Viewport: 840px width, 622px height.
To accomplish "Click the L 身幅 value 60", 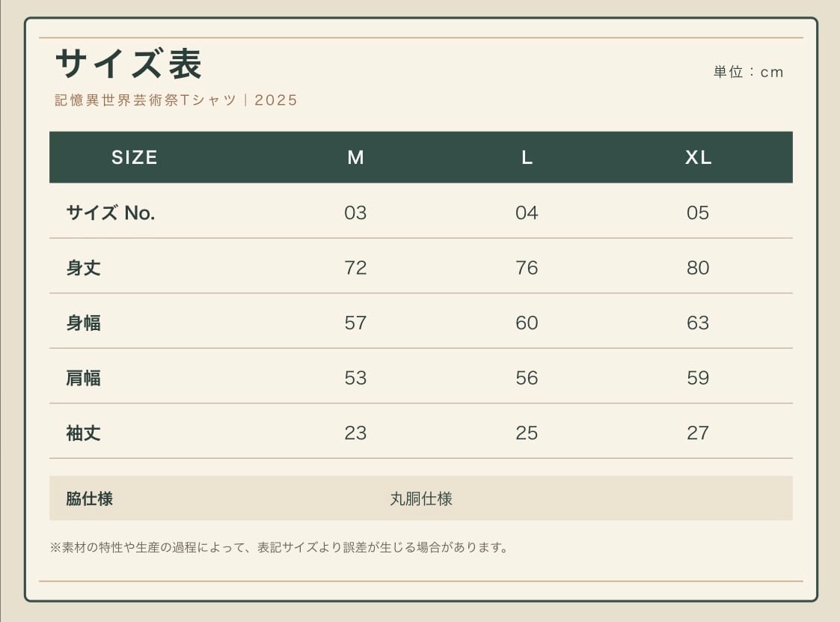I will click(x=527, y=323).
